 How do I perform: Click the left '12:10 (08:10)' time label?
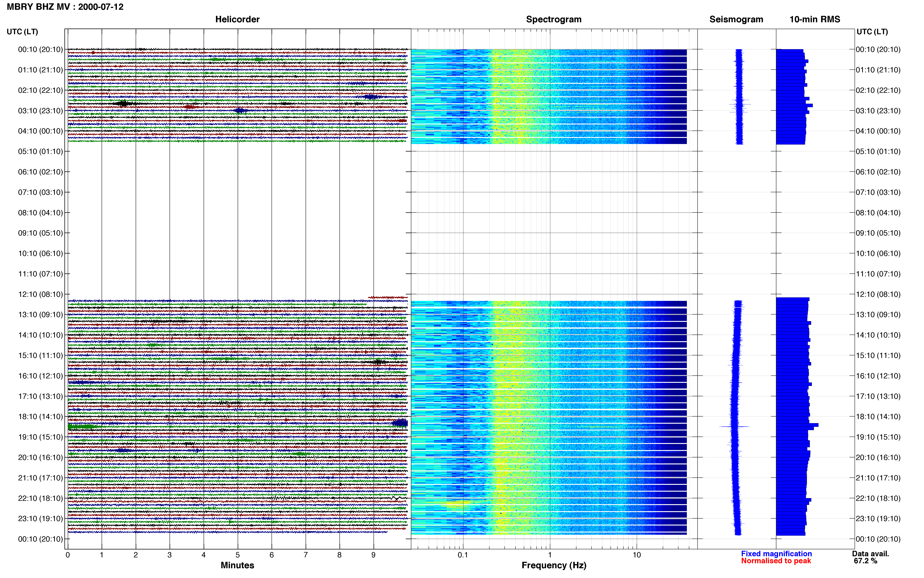point(41,294)
